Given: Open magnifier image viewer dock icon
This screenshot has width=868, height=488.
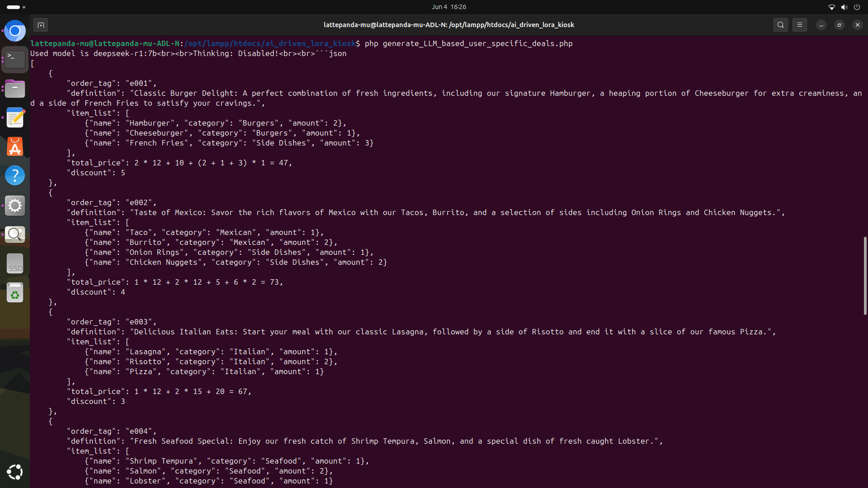Looking at the screenshot, I should tap(15, 234).
